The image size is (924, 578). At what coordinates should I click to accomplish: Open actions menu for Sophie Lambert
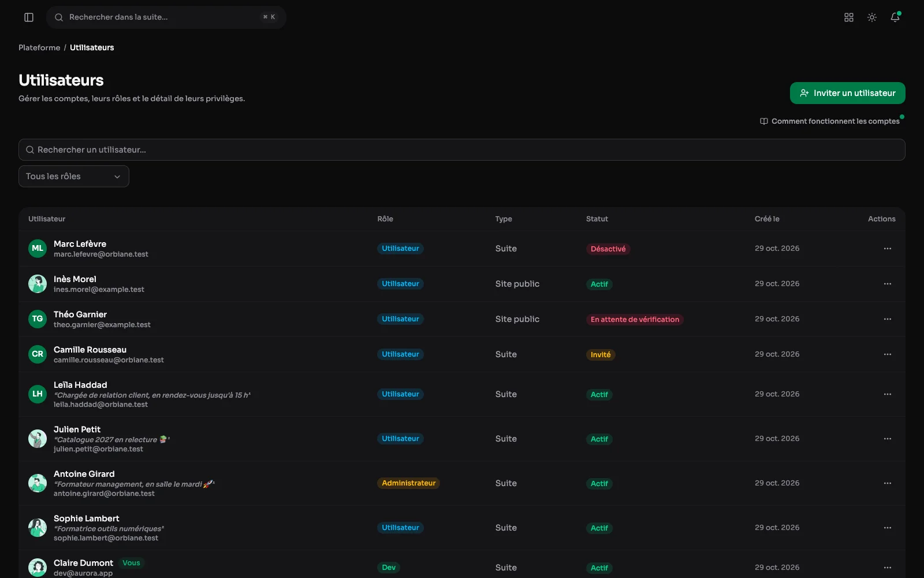888,528
